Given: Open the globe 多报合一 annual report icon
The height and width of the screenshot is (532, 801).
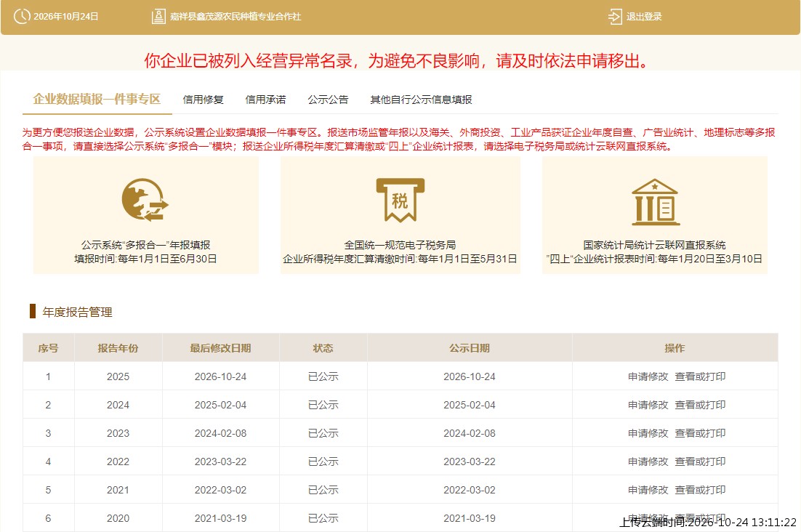Looking at the screenshot, I should (x=145, y=200).
